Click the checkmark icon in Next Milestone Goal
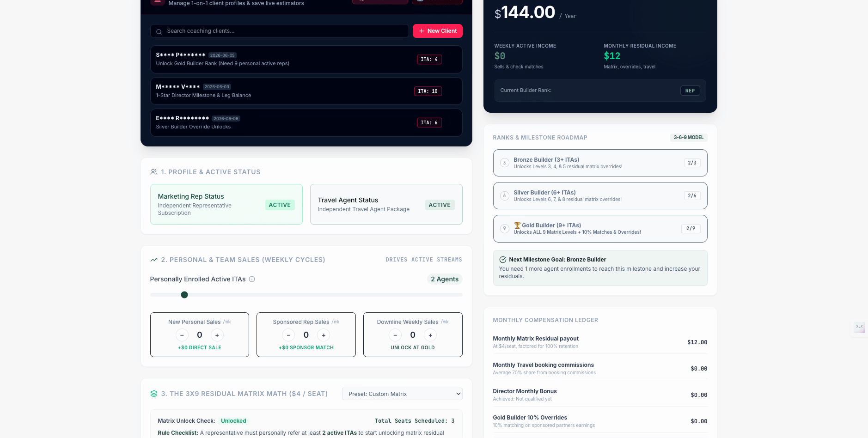 pos(503,260)
